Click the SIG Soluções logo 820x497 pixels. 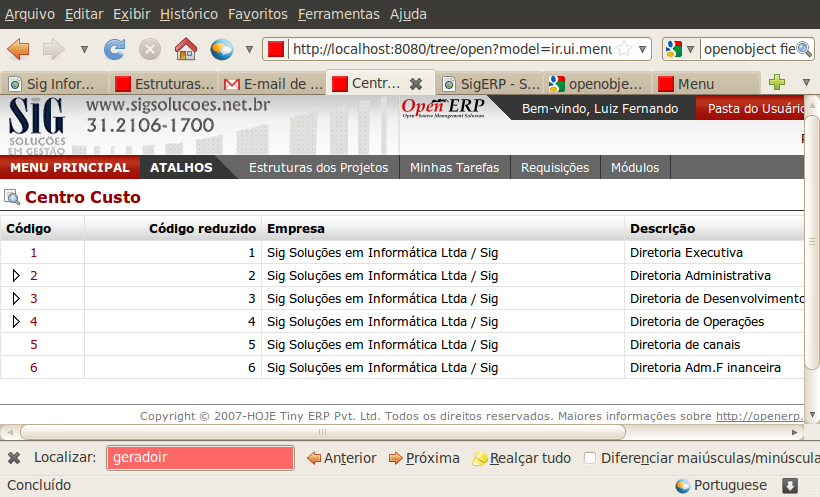point(37,126)
